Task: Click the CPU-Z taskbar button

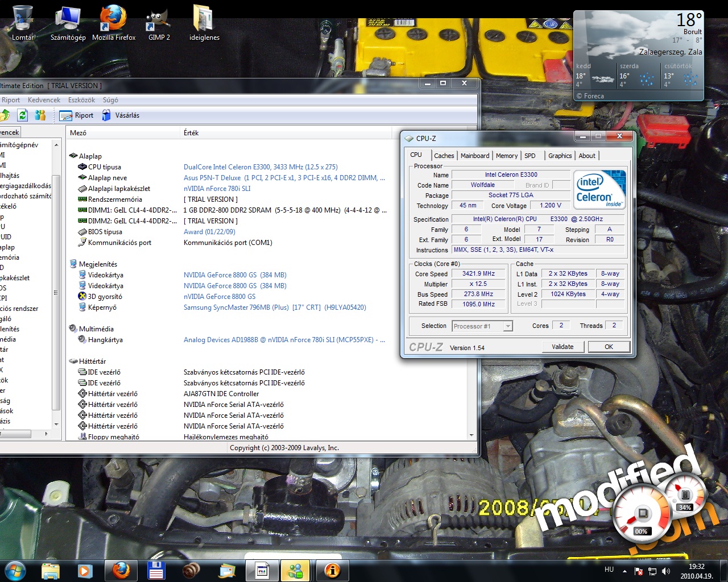Action: [262, 571]
